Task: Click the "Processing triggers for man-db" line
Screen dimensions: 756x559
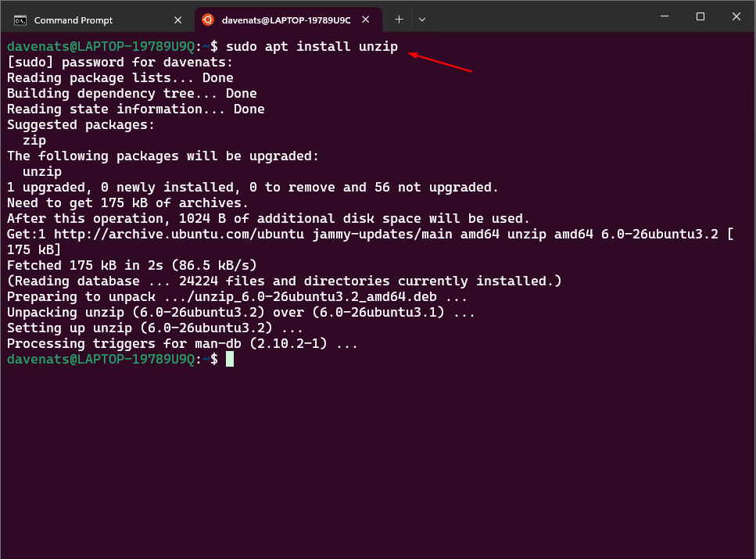Action: (182, 344)
